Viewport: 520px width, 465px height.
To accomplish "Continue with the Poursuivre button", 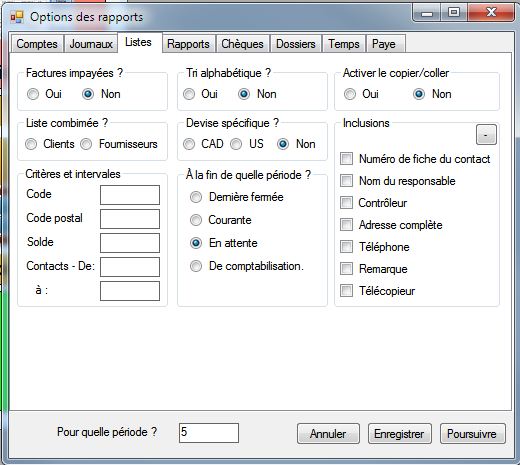I will pos(472,434).
